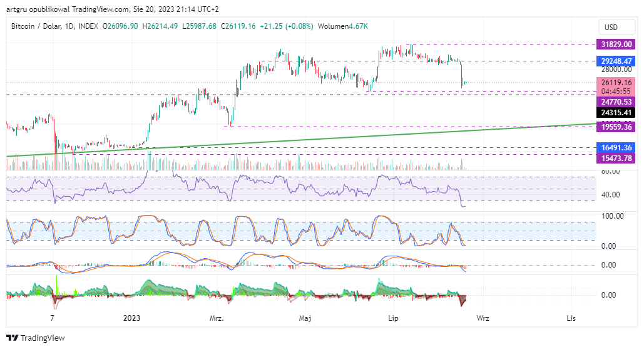This screenshot has width=644, height=349.
Task: Click the 04:45:55 countdown timer
Action: tap(616, 91)
